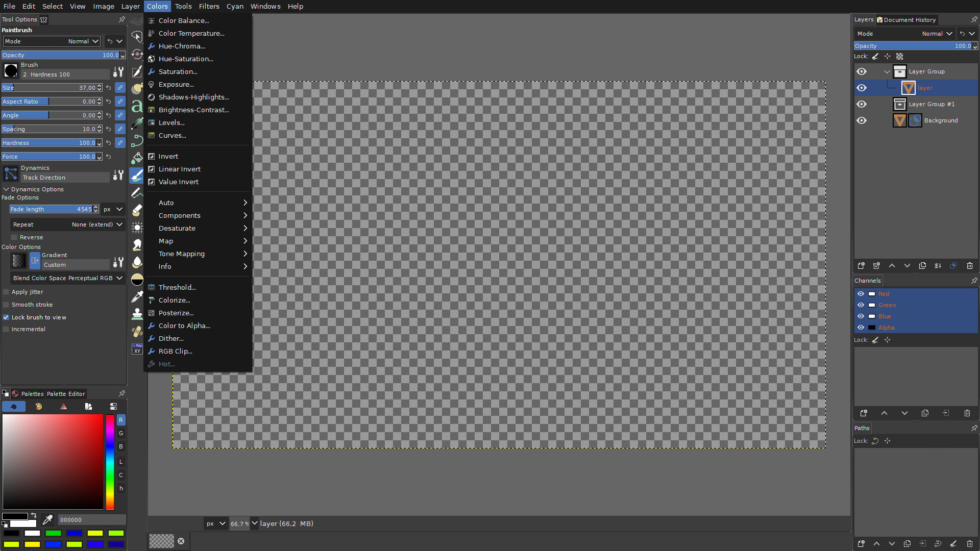Enable the Apply Jitter checkbox
The width and height of the screenshot is (980, 551).
(x=6, y=292)
